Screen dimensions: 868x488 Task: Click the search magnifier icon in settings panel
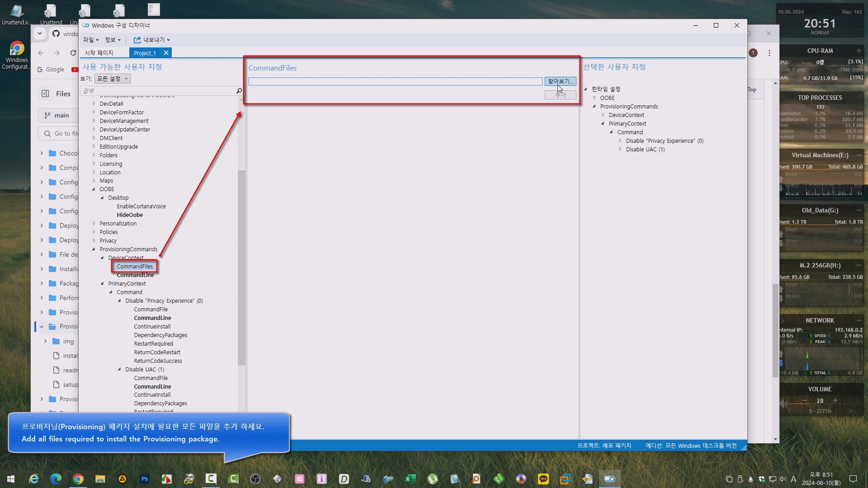tap(239, 91)
